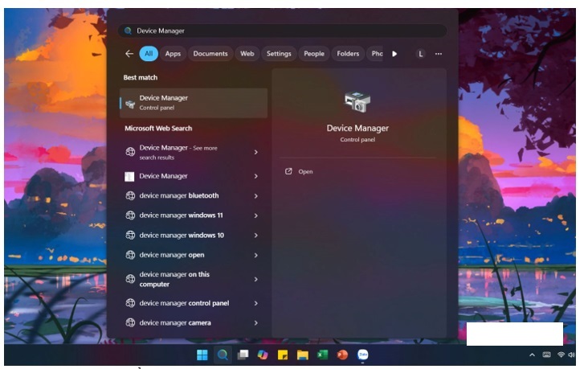
Task: Open the three-dot more options menu
Action: 439,54
